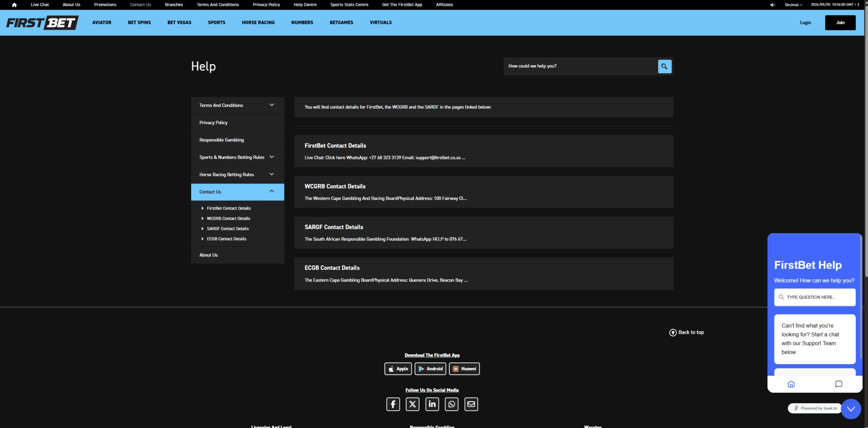Go to the home icon in top bar
Viewport: 868px width, 428px height.
click(x=14, y=5)
